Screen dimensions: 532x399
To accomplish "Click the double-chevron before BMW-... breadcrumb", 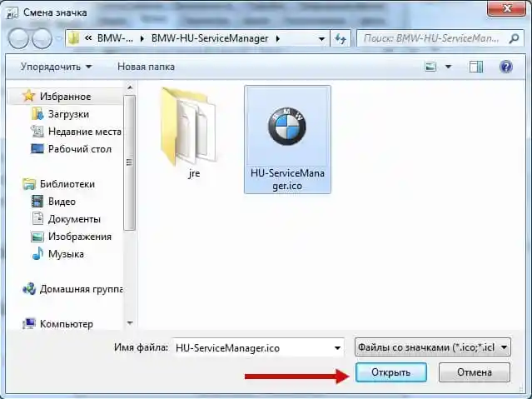I will pyautogui.click(x=88, y=38).
